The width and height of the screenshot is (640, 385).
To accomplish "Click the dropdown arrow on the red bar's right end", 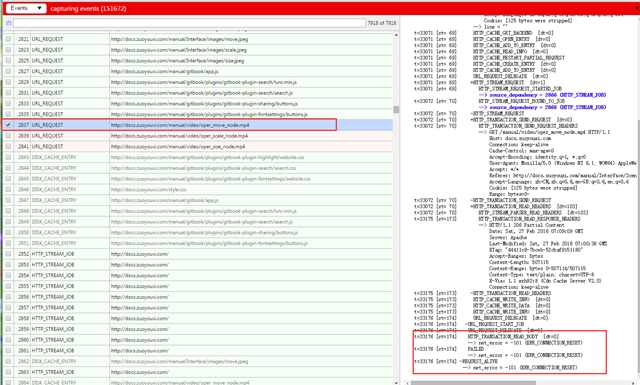I will click(x=637, y=8).
